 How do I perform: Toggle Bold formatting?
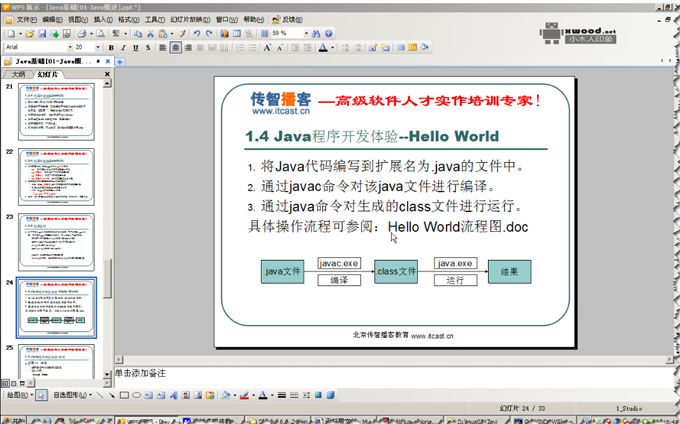coord(111,48)
